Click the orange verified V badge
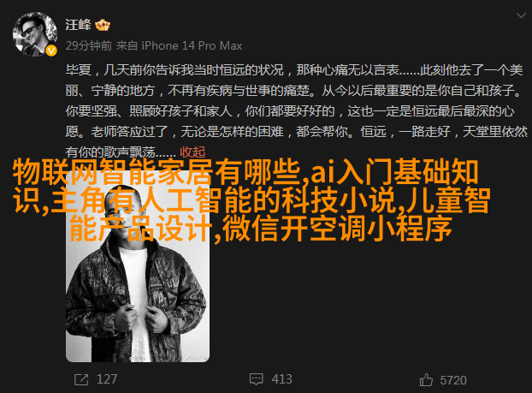 pos(51,51)
